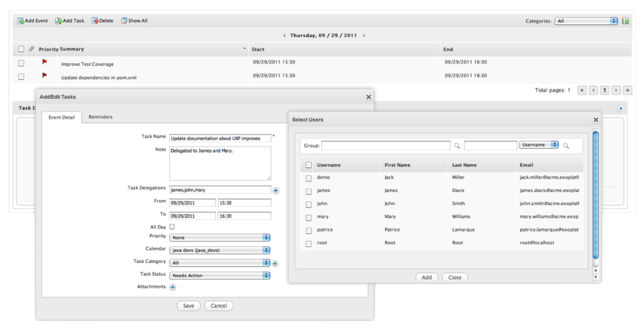644x329 pixels.
Task: Click the Delete toolbar icon
Action: pos(95,21)
